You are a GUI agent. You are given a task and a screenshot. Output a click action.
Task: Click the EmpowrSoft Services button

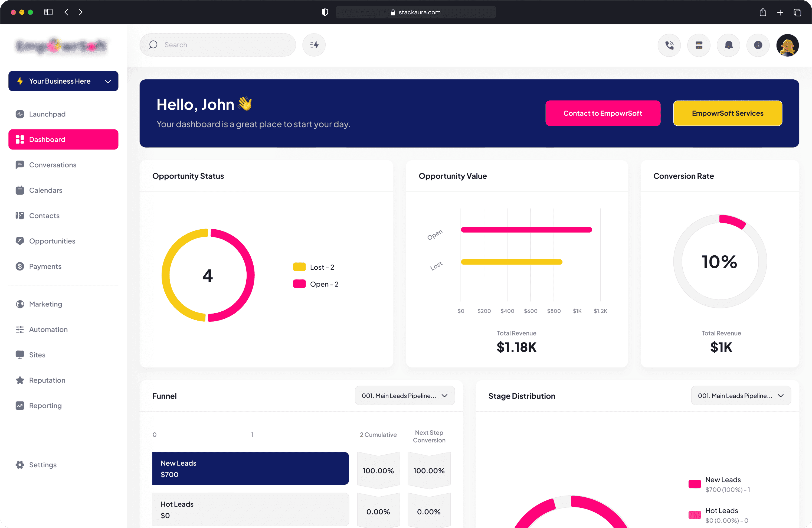pyautogui.click(x=727, y=113)
